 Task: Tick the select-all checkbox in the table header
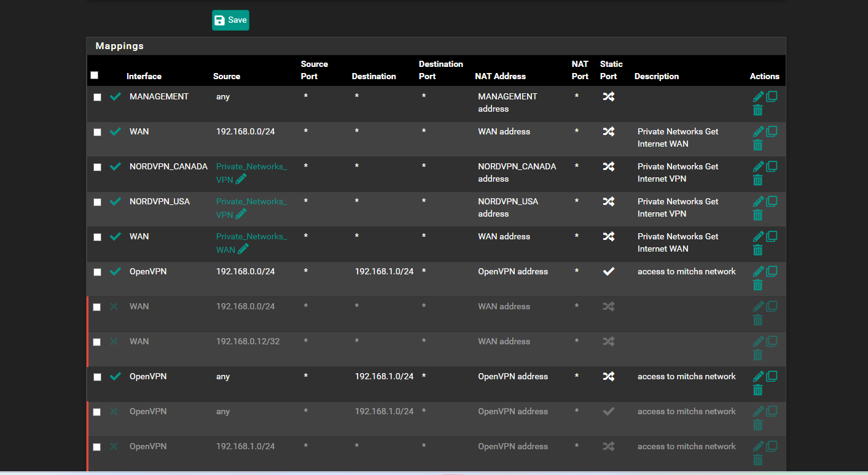pyautogui.click(x=94, y=75)
